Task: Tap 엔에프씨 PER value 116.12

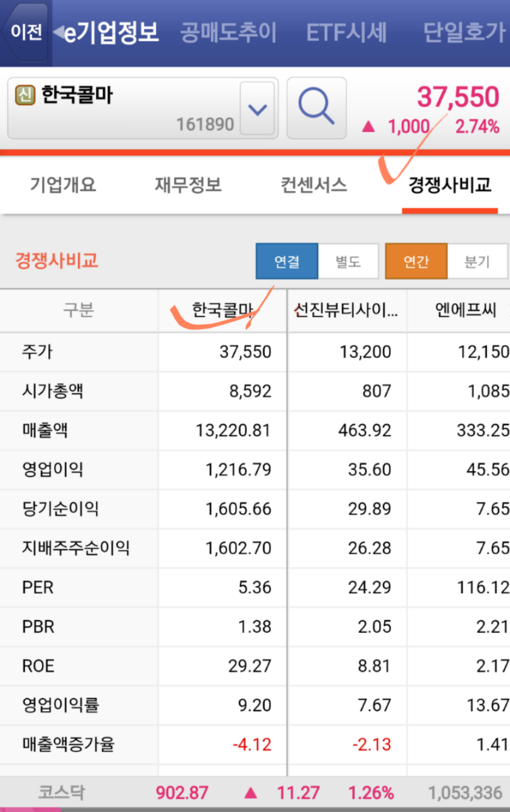Action: pyautogui.click(x=483, y=587)
